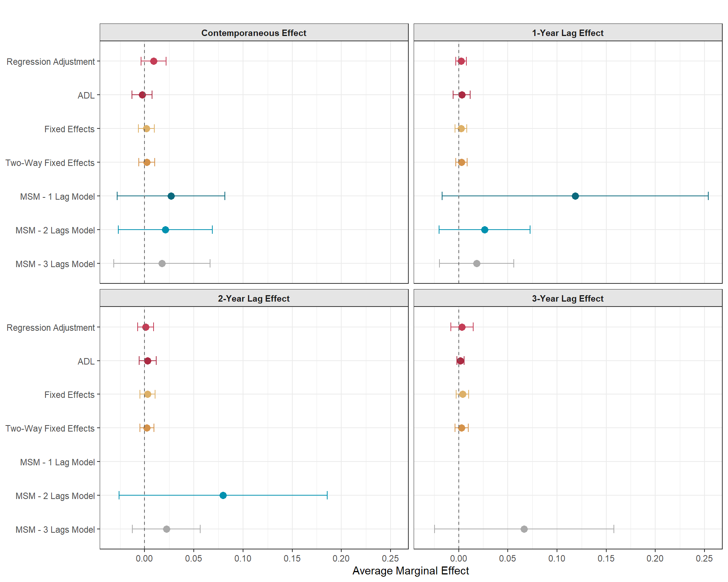Viewport: 728px width, 582px height.
Task: Click the MSM 2 Lags point in Contemporaneous panel
Action: click(x=165, y=230)
